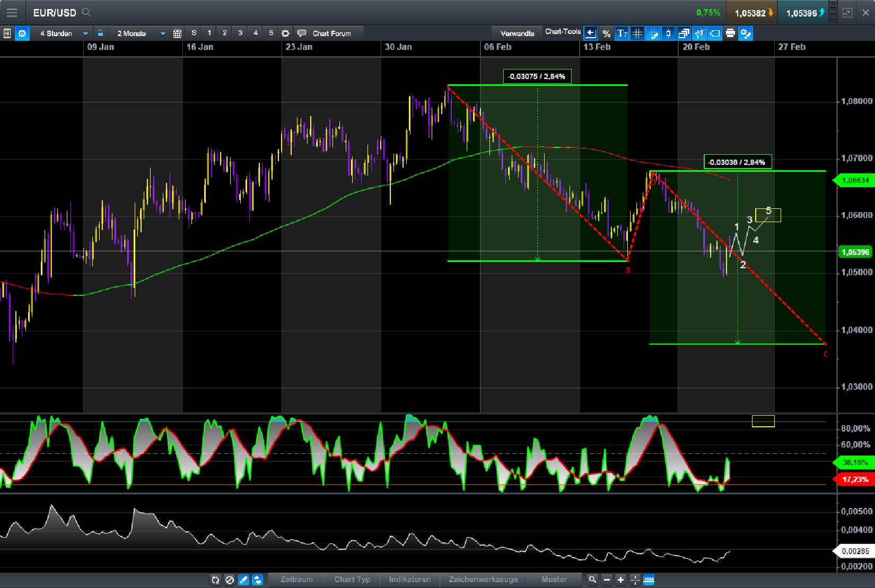Open the Zeichenwerkzeuge menu
Image resolution: width=875 pixels, height=588 pixels.
pyautogui.click(x=483, y=580)
